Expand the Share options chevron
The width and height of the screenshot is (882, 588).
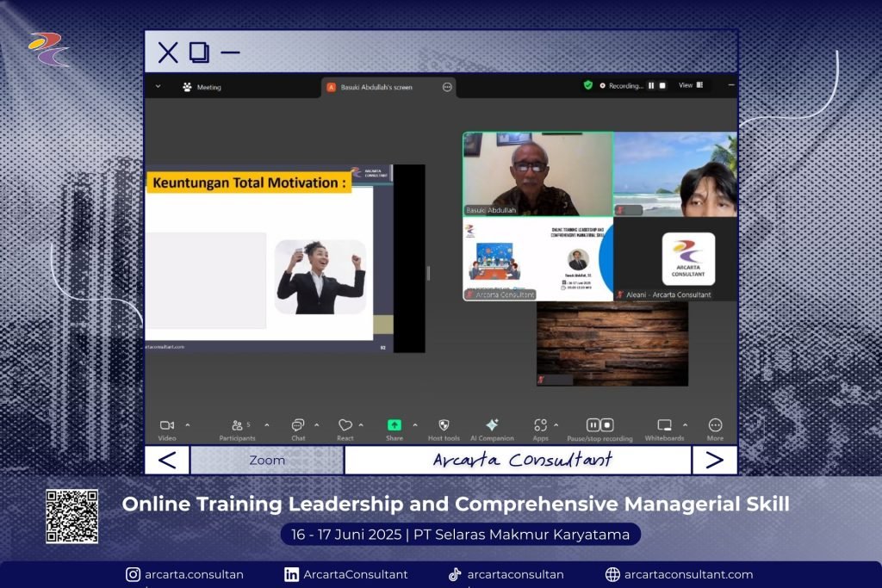click(414, 424)
